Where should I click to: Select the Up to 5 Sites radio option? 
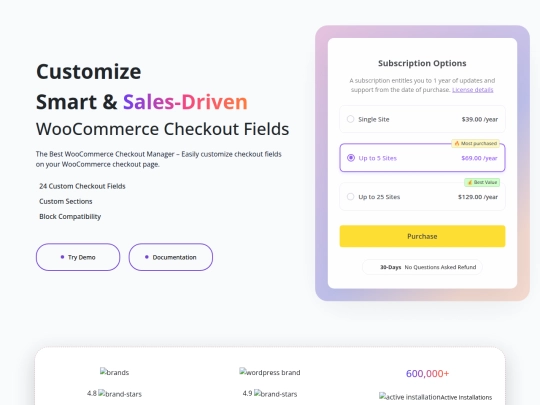click(351, 158)
